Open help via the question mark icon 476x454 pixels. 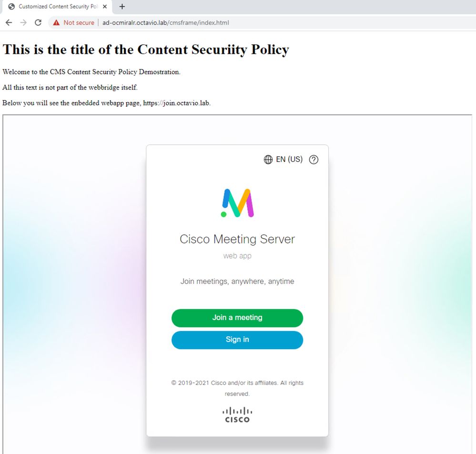[x=314, y=159]
